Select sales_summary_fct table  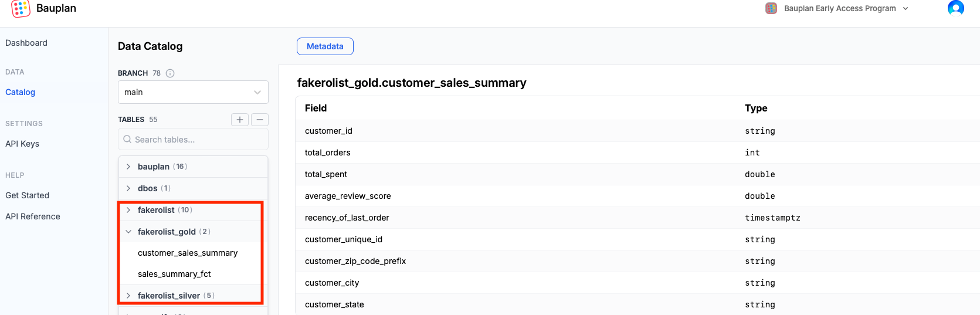[x=174, y=274]
